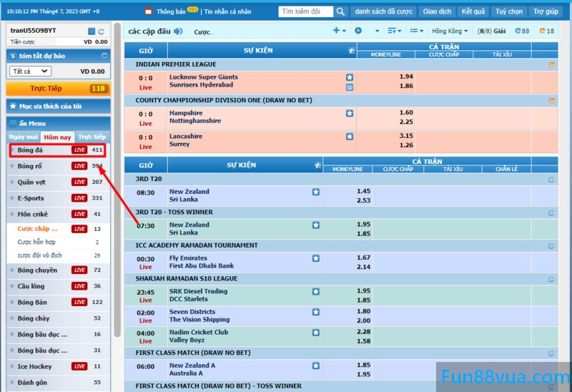The height and width of the screenshot is (392, 572).
Task: Refresh ICC Academy Ramadan Tournament section
Action: point(551,245)
